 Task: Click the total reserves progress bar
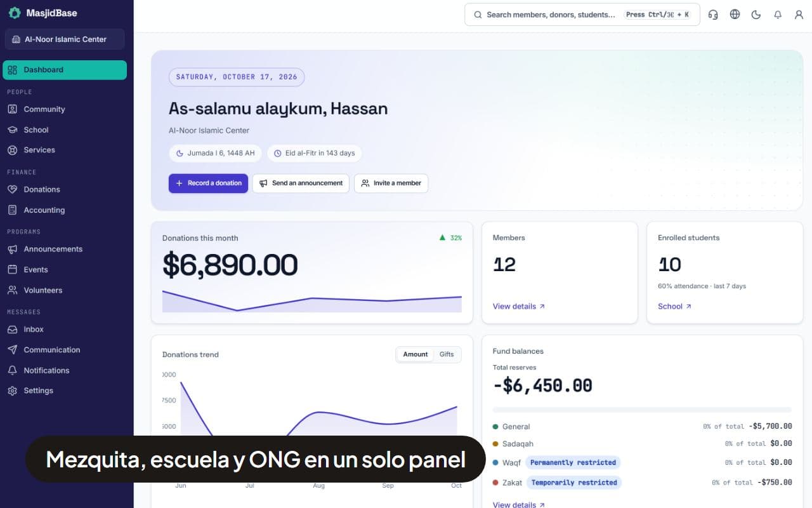pos(642,410)
